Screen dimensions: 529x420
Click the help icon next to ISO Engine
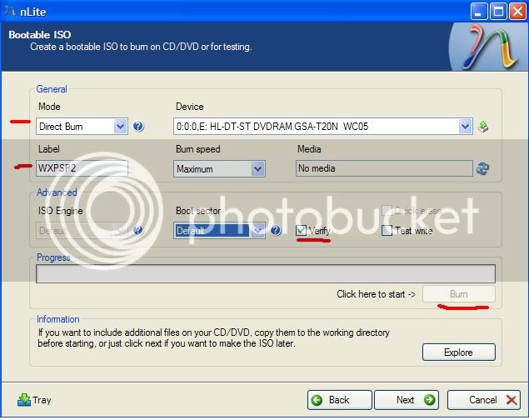[x=138, y=230]
